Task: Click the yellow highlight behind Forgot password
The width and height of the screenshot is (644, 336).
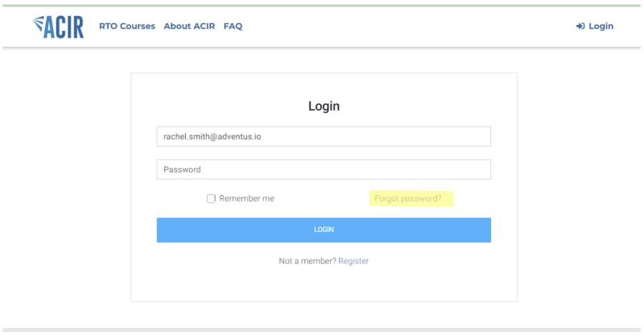Action: click(411, 199)
